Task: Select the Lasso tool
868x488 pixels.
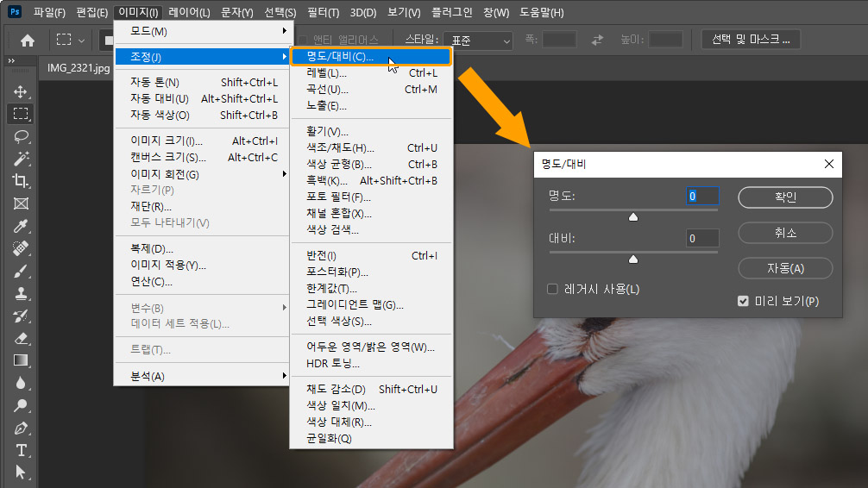Action: (21, 136)
